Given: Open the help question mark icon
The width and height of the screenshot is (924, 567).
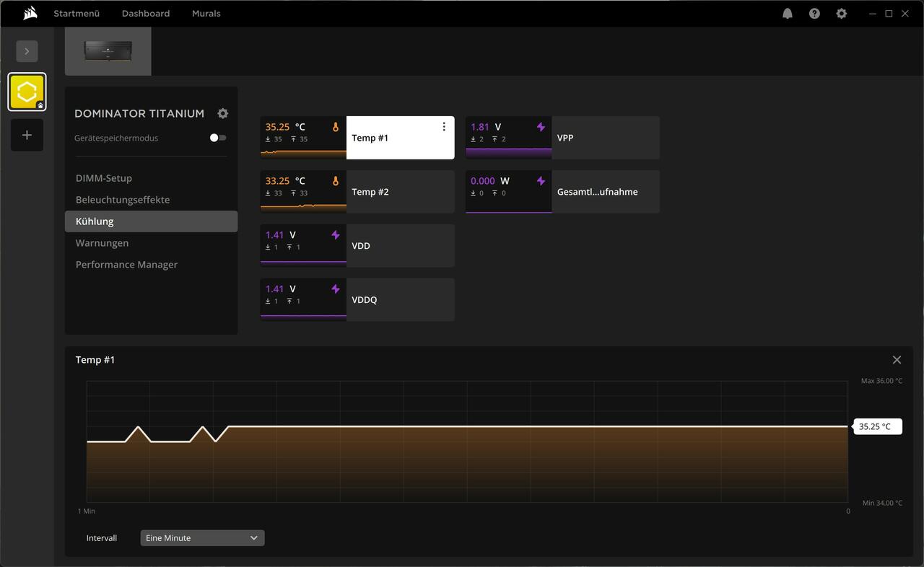Looking at the screenshot, I should point(814,14).
